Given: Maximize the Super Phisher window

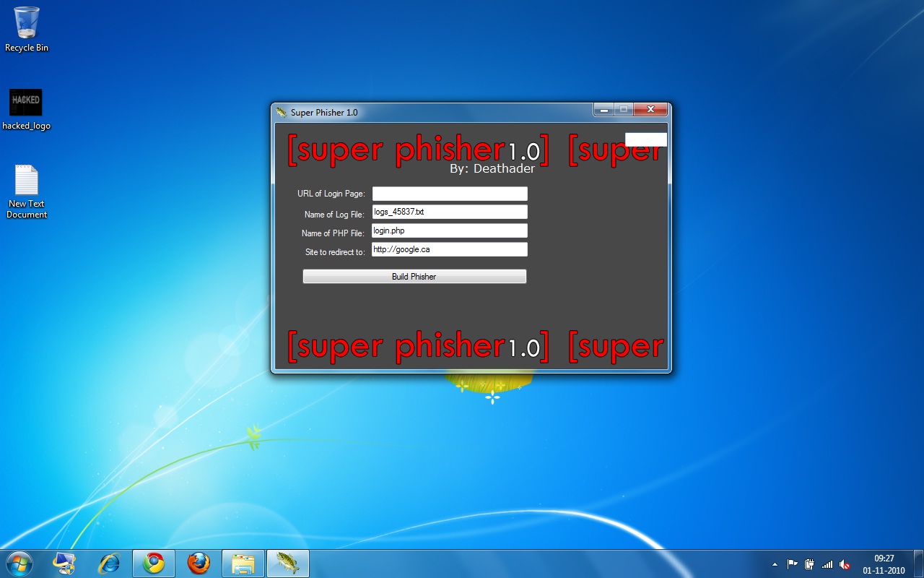Looking at the screenshot, I should coord(624,109).
